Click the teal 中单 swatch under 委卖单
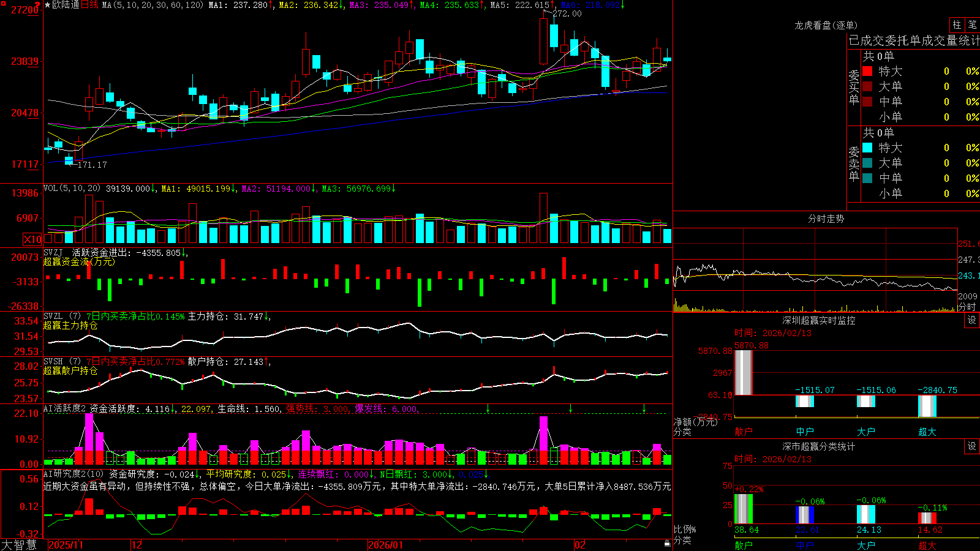This screenshot has height=551, width=980. point(867,178)
